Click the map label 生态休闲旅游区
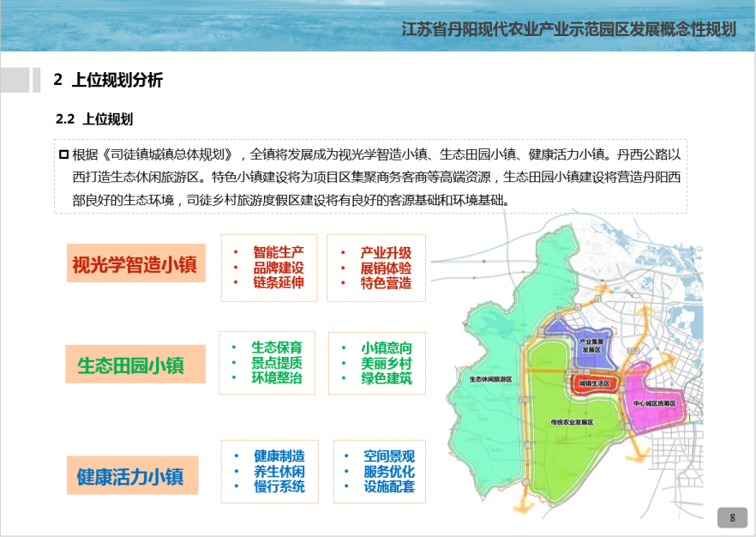This screenshot has width=756, height=537. 490,379
